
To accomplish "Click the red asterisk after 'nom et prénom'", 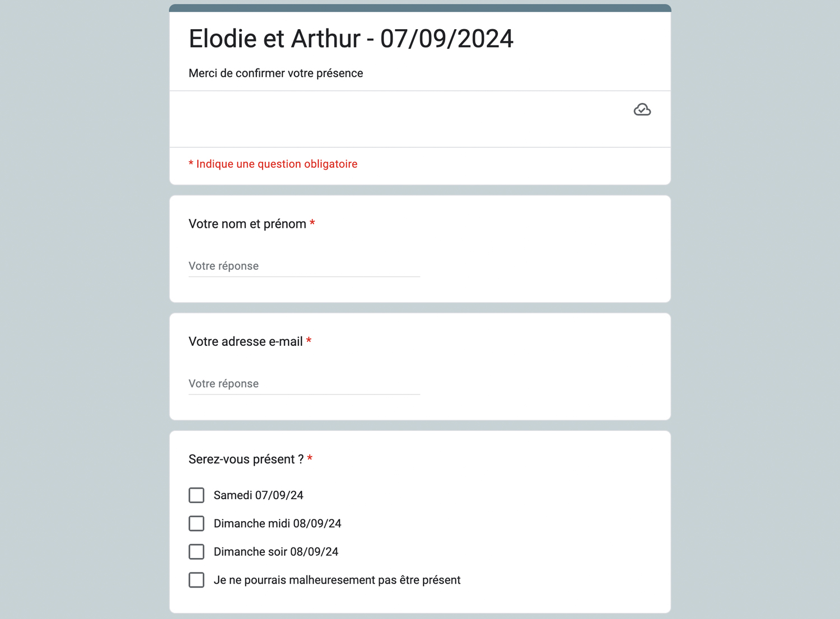I will [x=312, y=223].
